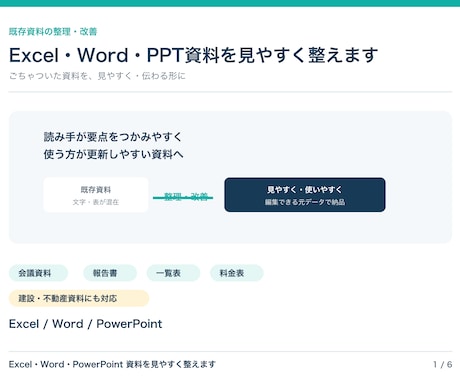This screenshot has height=380, width=460.
Task: Click the 文字・表が混在 caption
Action: point(96,202)
